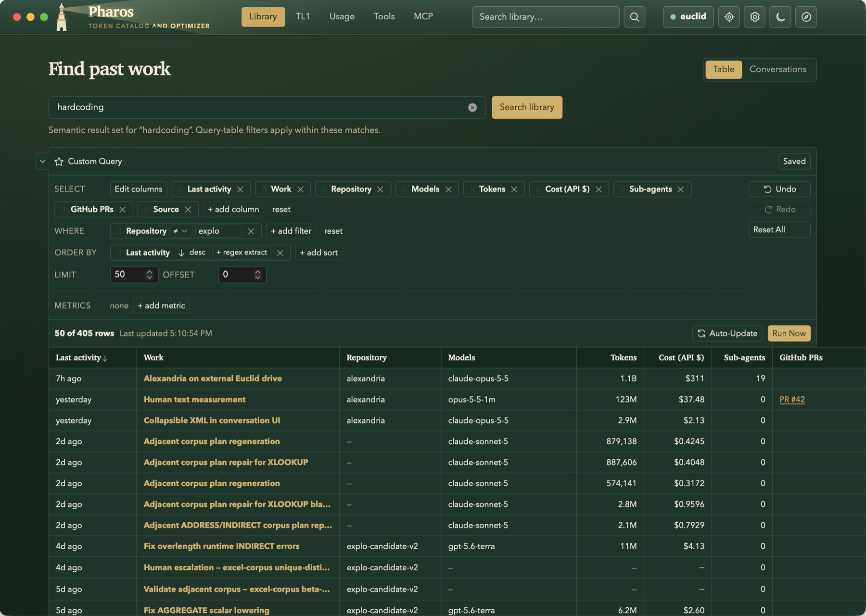The width and height of the screenshot is (866, 616).
Task: Toggle Auto-Update refresh
Action: tap(727, 333)
